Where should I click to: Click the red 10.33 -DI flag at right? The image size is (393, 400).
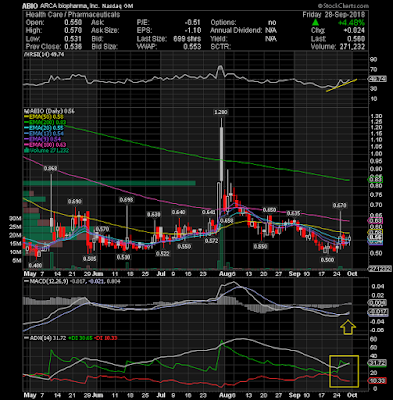pyautogui.click(x=377, y=381)
